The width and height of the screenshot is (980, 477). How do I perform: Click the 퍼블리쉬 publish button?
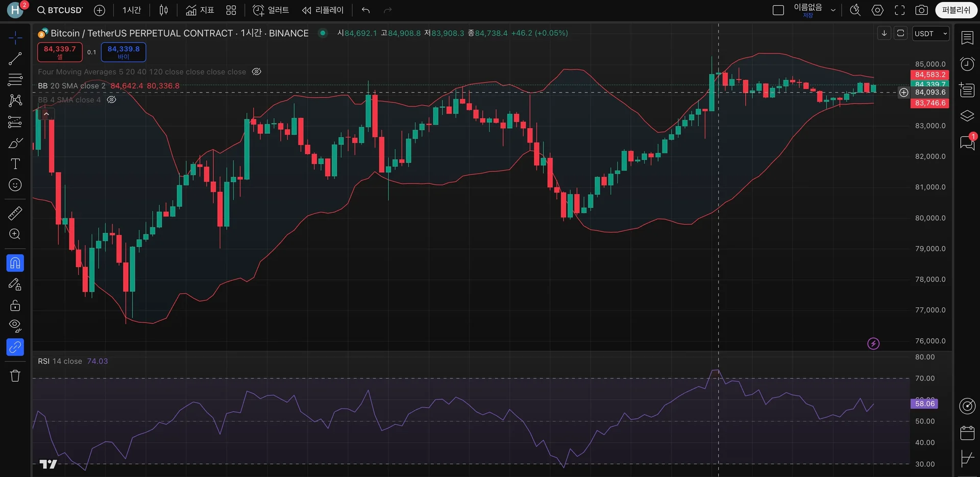click(955, 10)
